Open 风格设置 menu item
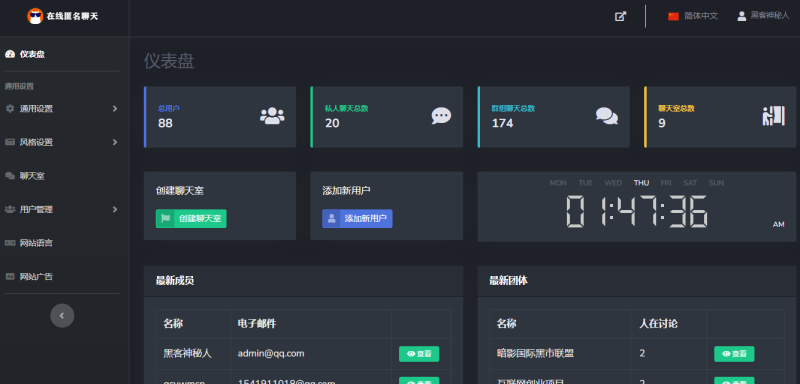This screenshot has height=384, width=800. (x=62, y=142)
